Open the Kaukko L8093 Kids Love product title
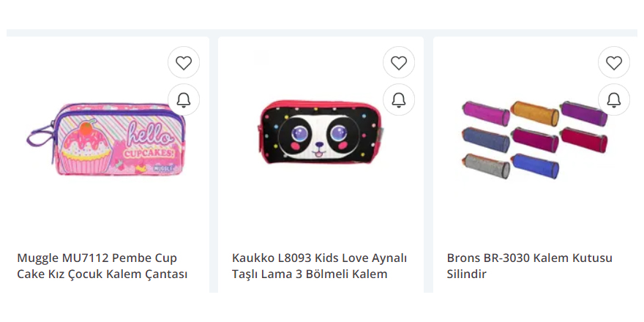 320,266
